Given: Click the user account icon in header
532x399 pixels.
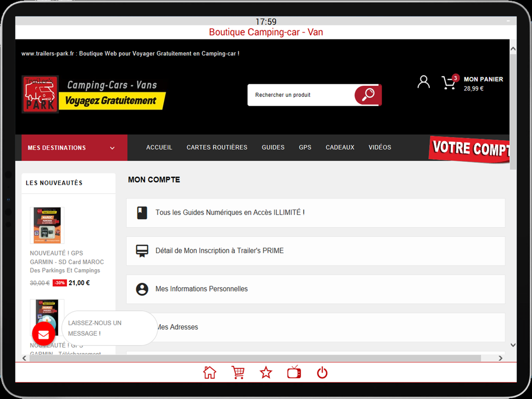Looking at the screenshot, I should 423,82.
